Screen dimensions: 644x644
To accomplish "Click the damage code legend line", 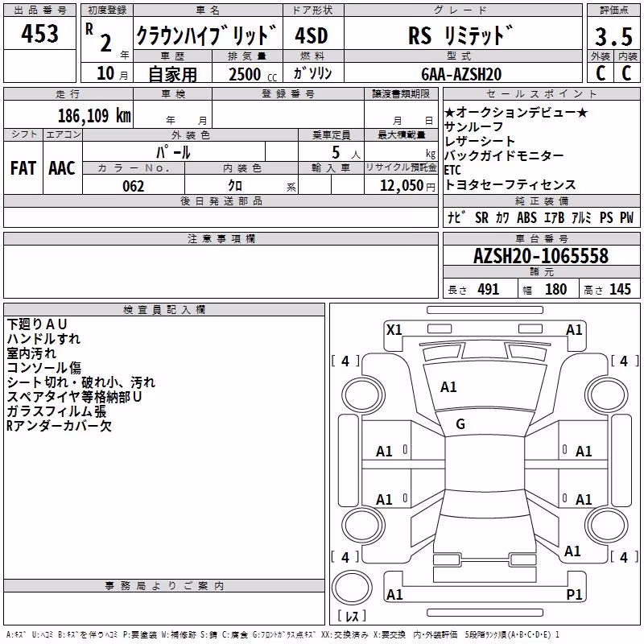I will coord(283,634).
